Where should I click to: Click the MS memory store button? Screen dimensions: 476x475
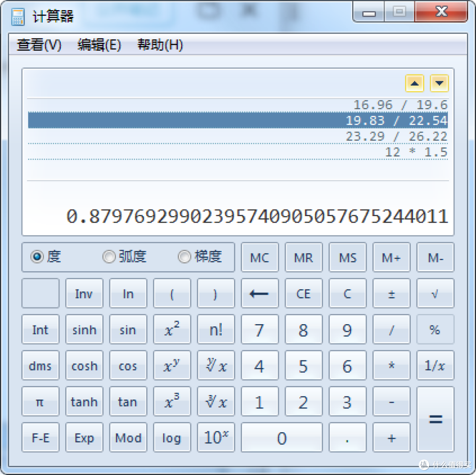(348, 257)
